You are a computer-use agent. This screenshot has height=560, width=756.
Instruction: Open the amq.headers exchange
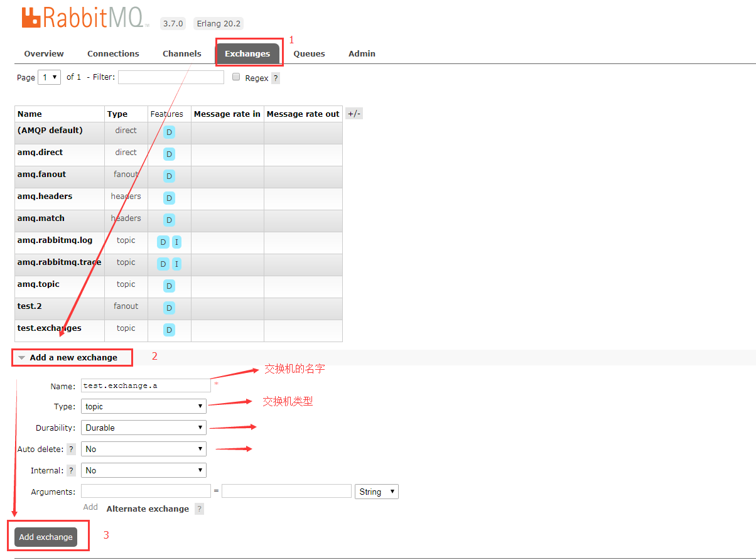pos(45,196)
